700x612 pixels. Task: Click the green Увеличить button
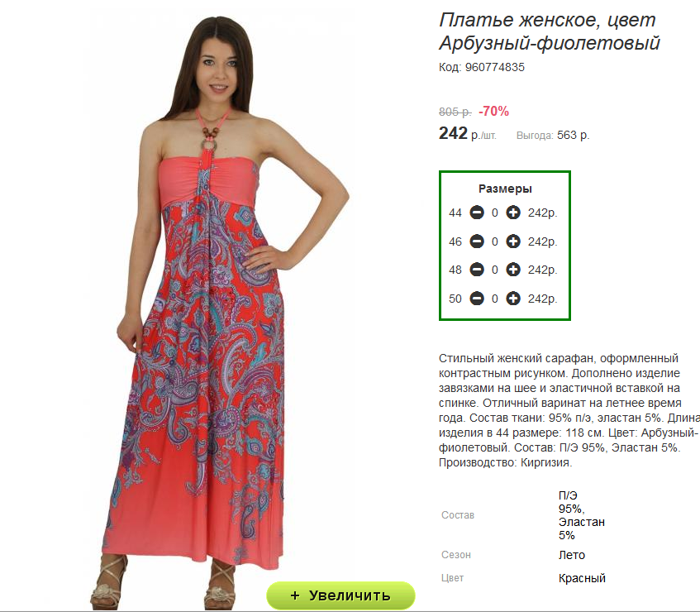(x=340, y=595)
